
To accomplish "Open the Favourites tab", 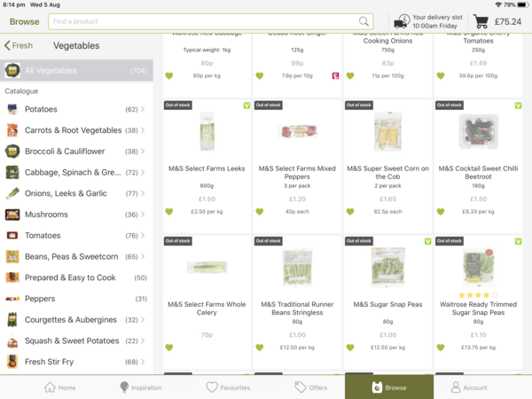I will coord(228,387).
